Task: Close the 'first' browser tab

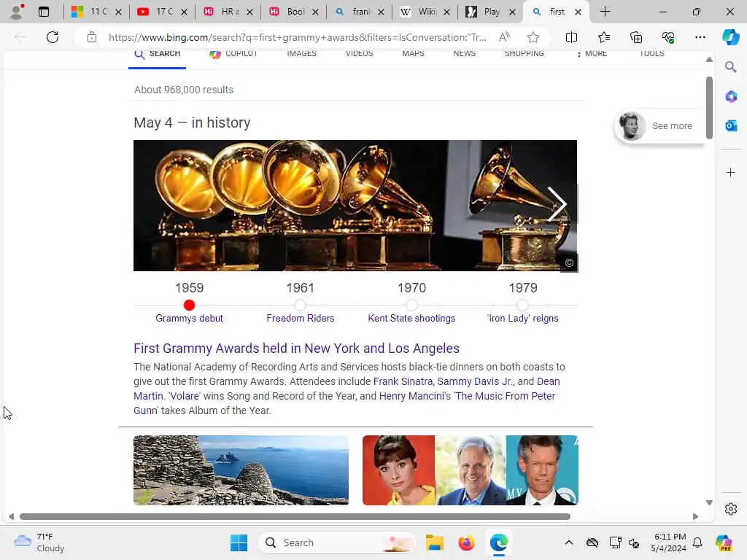Action: tap(578, 12)
